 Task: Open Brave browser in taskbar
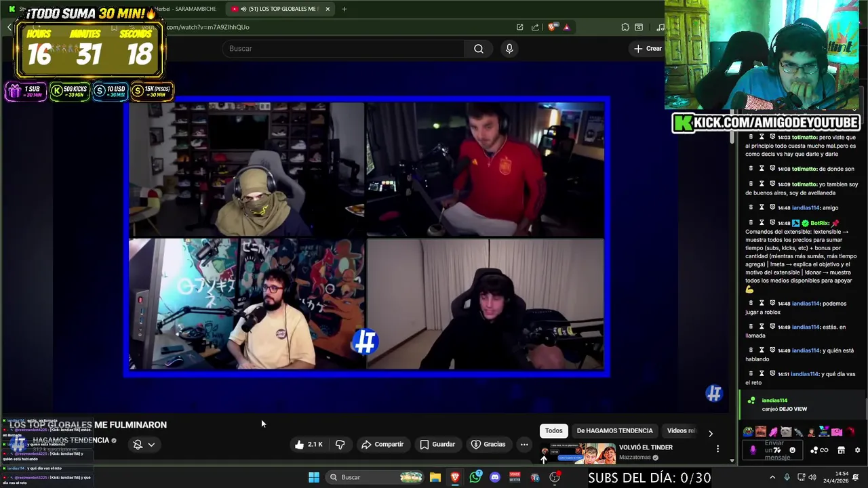455,477
